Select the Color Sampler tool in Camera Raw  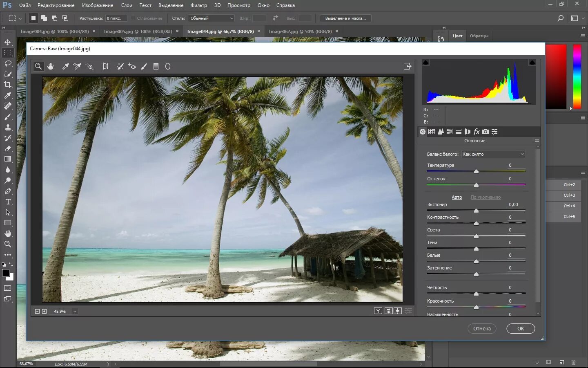77,66
